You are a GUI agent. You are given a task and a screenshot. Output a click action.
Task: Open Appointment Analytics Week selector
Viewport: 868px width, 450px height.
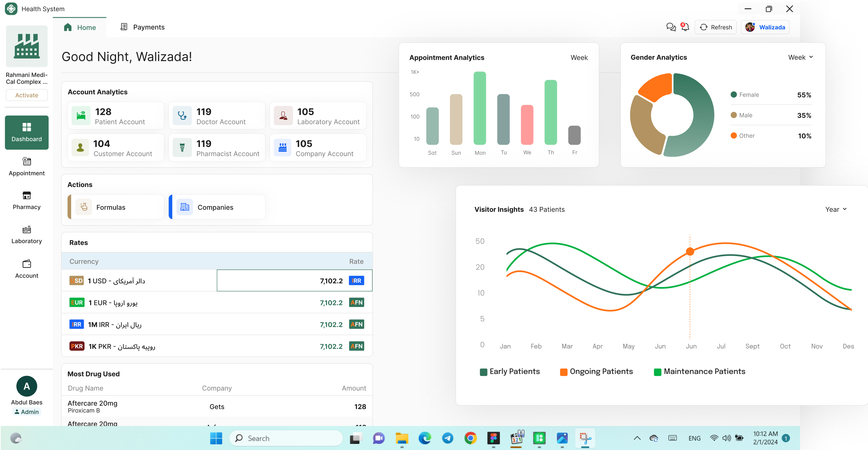click(x=579, y=58)
